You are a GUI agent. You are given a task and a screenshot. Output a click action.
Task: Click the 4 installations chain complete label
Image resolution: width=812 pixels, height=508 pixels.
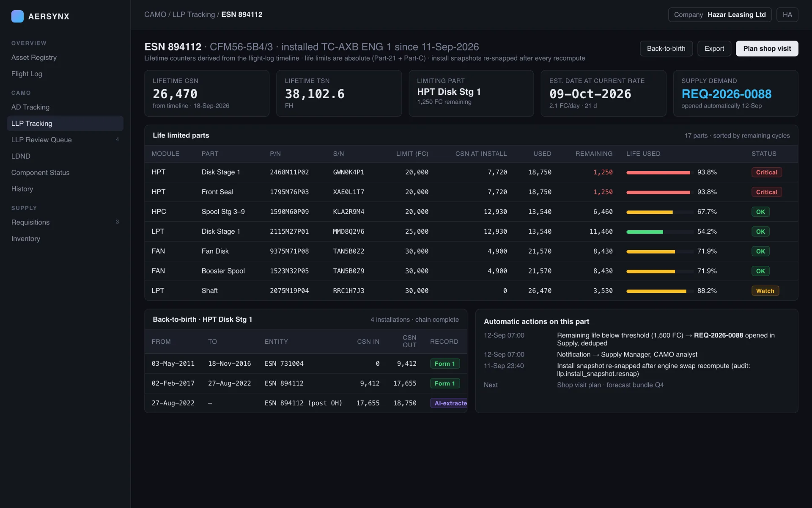point(414,320)
